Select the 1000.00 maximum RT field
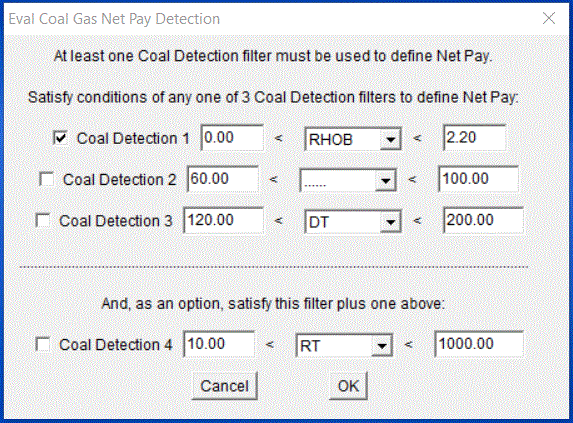 click(479, 344)
